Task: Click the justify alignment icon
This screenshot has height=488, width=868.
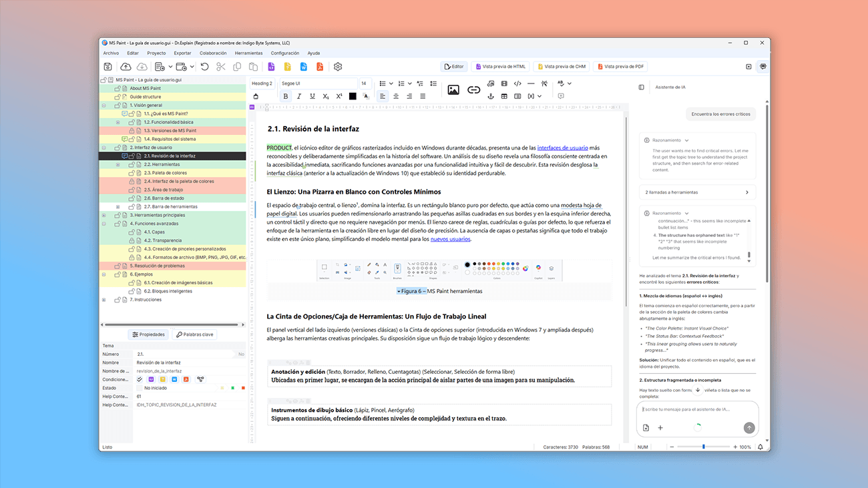Action: tap(423, 96)
